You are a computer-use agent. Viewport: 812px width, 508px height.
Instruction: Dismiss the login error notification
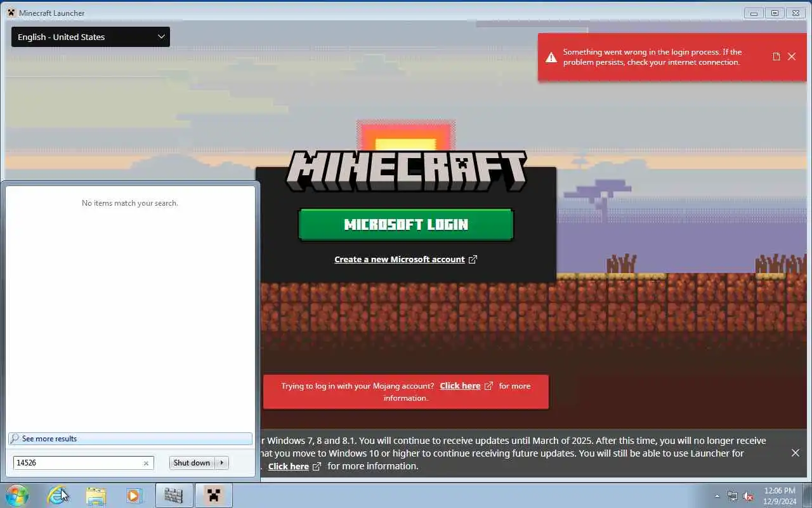792,57
